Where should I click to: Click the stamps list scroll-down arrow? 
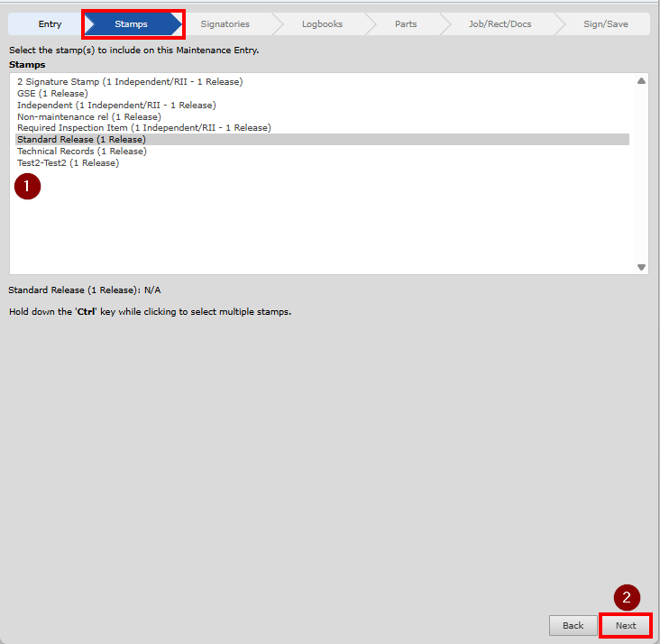[641, 267]
